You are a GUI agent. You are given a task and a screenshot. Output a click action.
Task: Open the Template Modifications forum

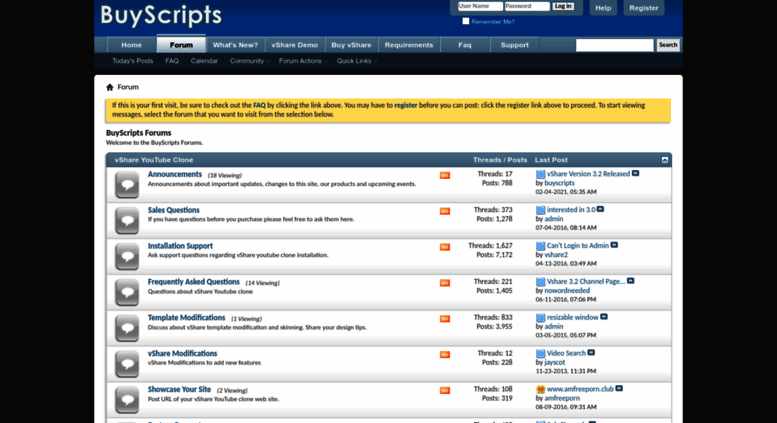186,317
